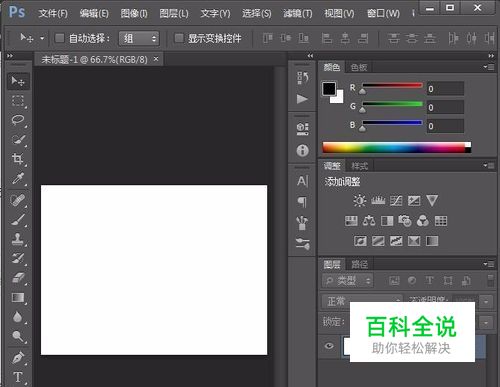Add a Color Balance adjustment
Screen dimensions: 500x387
click(x=369, y=221)
